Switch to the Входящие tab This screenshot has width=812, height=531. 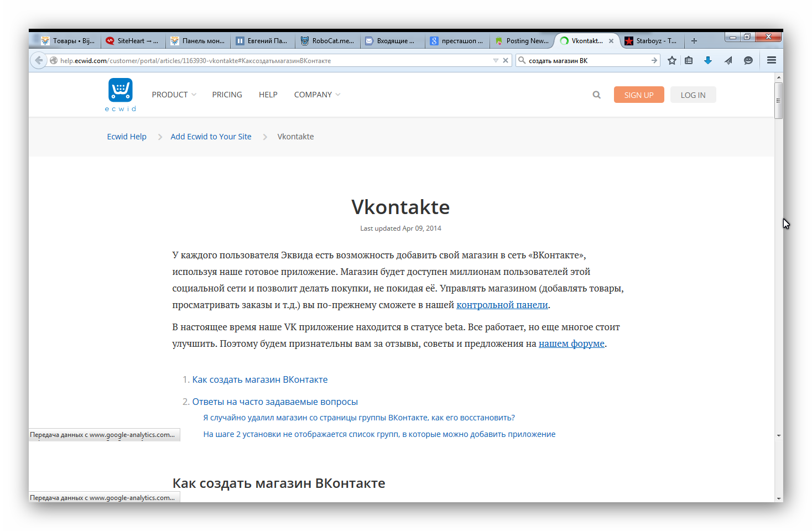point(392,41)
